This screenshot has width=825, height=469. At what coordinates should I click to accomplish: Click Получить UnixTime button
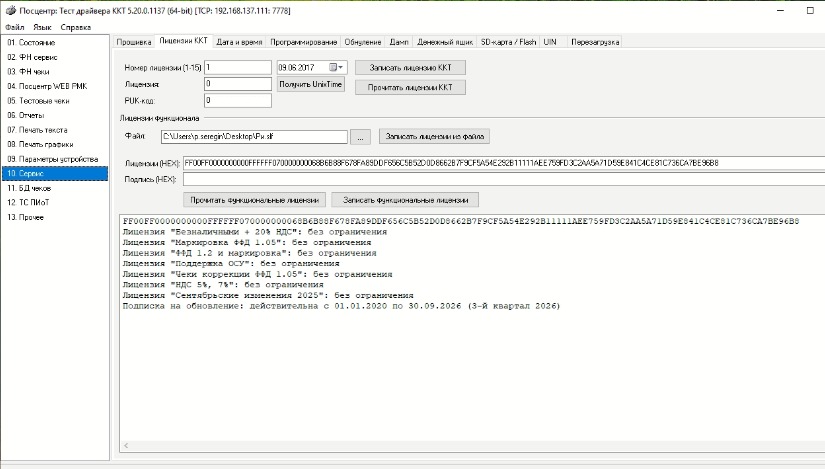[x=311, y=84]
